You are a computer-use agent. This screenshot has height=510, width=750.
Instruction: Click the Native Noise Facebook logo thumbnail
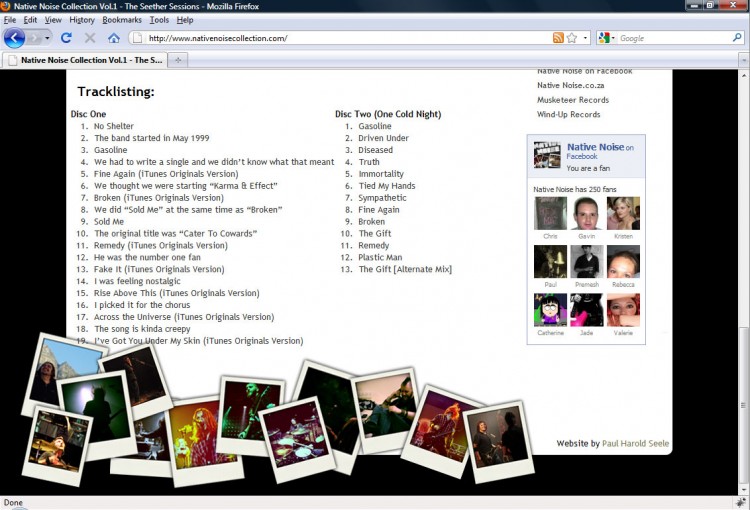click(x=547, y=155)
